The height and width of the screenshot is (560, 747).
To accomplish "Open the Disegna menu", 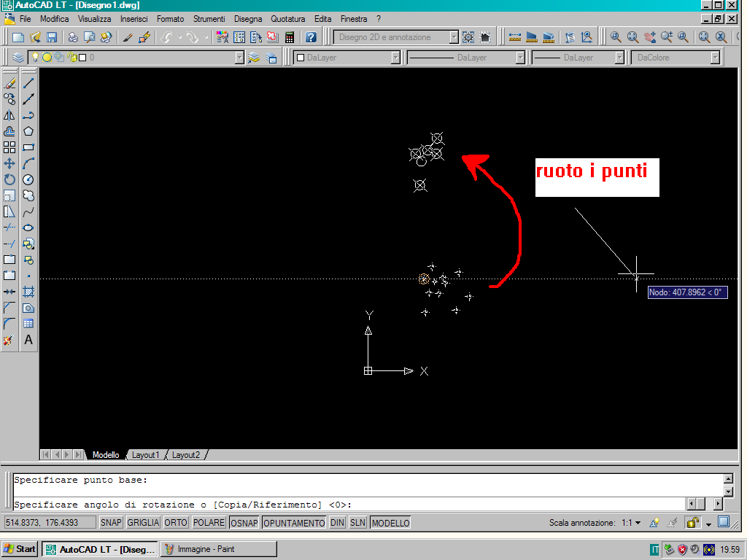I will tap(248, 19).
